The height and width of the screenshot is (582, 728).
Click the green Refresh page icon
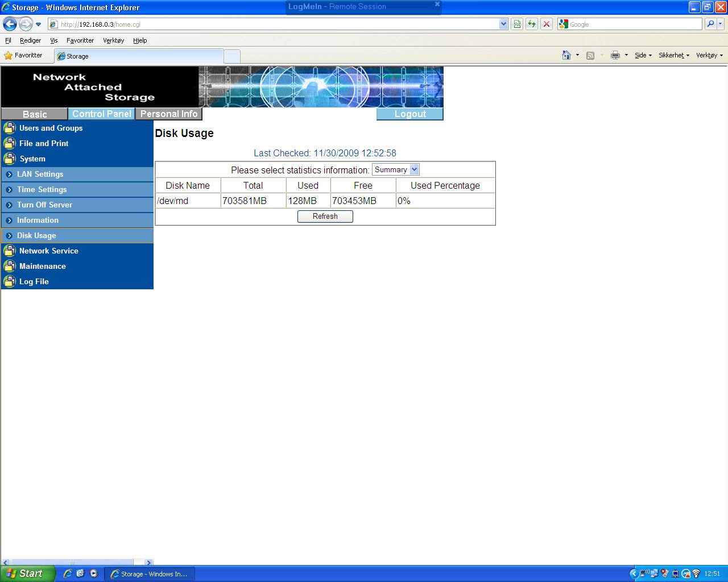[531, 24]
